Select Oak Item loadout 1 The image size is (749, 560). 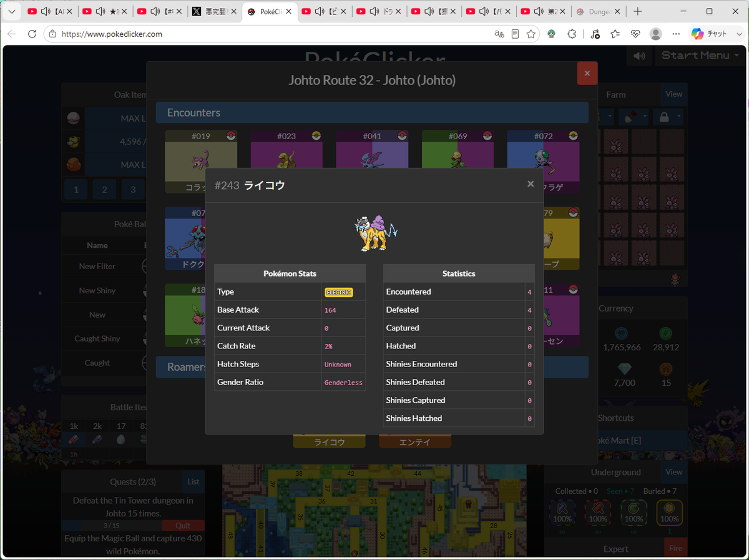click(x=76, y=189)
